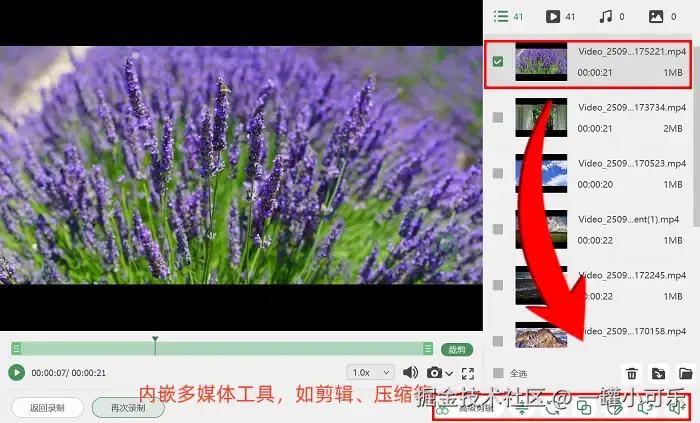Click the import file folder icon
The image size is (700, 423).
tap(658, 373)
